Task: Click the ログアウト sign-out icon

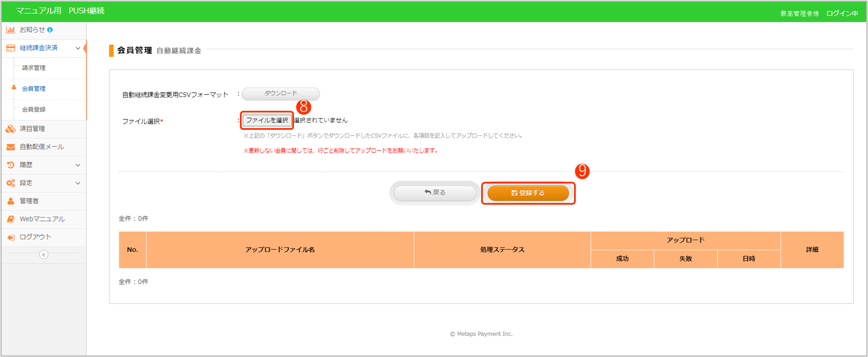Action: (x=10, y=237)
